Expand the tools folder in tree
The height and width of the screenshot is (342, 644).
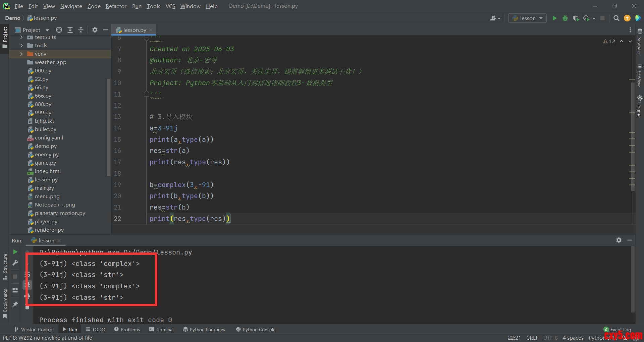pos(21,46)
